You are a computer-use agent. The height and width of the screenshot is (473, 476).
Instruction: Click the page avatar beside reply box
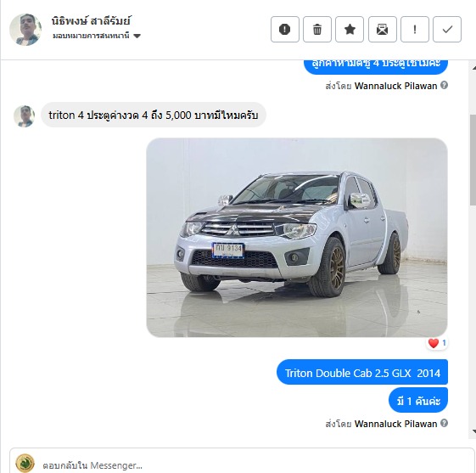click(25, 464)
